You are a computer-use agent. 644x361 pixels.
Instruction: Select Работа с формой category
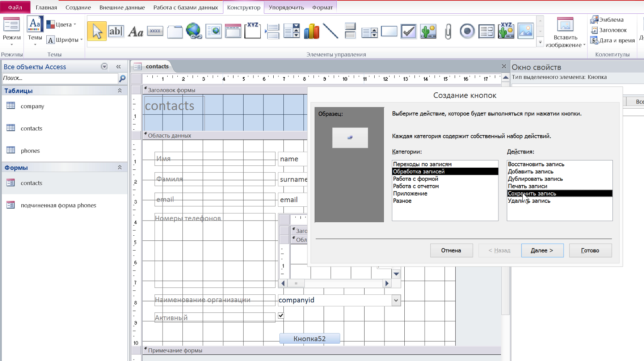(416, 179)
